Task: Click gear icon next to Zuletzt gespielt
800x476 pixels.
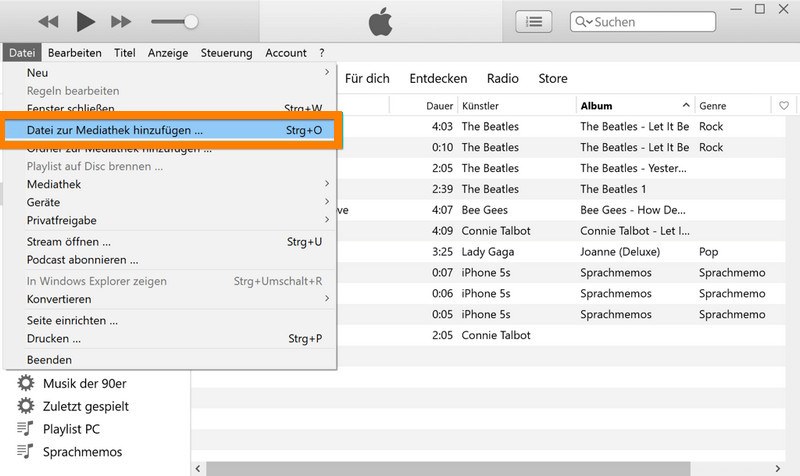Action: click(26, 406)
